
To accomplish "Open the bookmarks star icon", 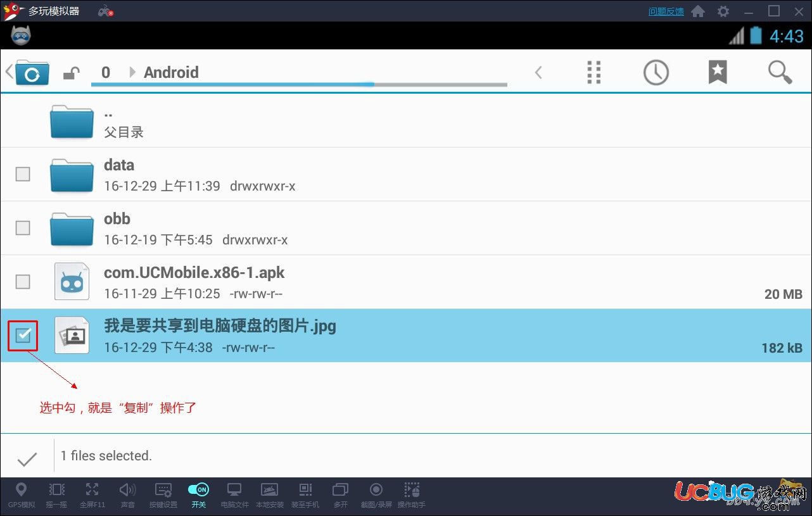I will [x=717, y=72].
